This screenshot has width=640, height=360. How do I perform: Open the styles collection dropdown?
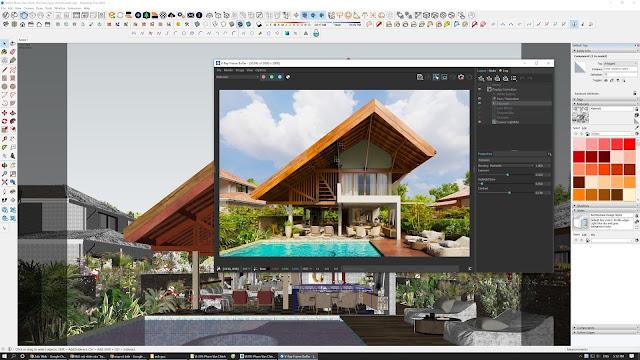[612, 240]
